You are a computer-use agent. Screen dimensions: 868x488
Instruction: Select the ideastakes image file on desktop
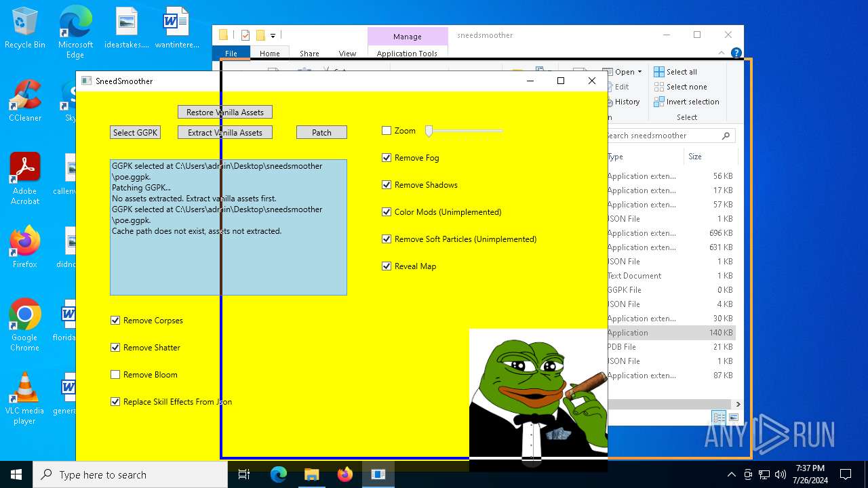[x=127, y=28]
